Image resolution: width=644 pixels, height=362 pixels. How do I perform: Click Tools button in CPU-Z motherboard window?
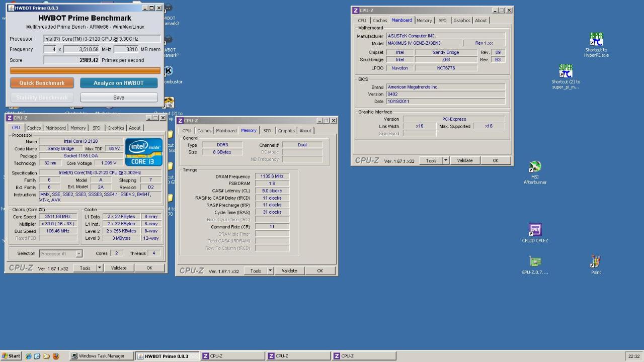[x=431, y=160]
